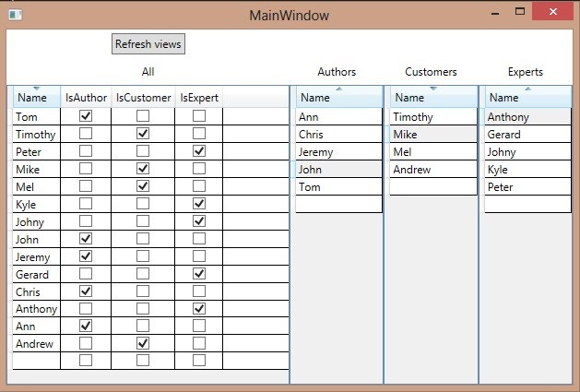Click the IsExpert column header
The height and width of the screenshot is (392, 580).
click(198, 98)
